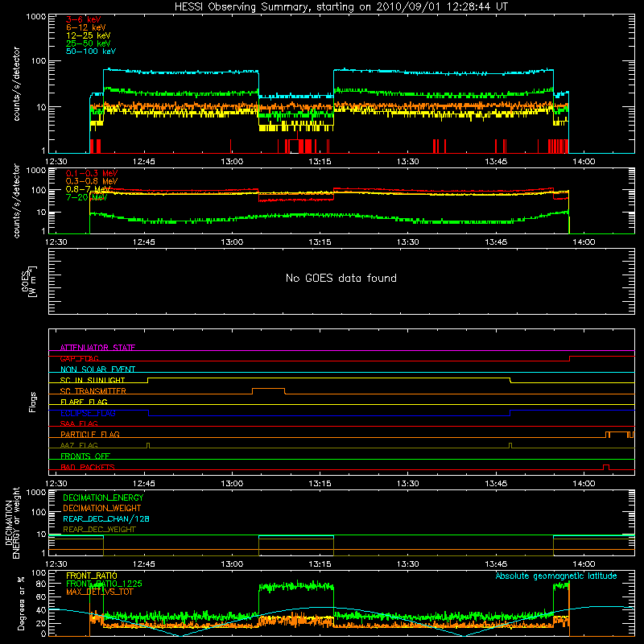The height and width of the screenshot is (644, 644).
Task: Select the 3-6 keV legend label
Action: (x=84, y=19)
